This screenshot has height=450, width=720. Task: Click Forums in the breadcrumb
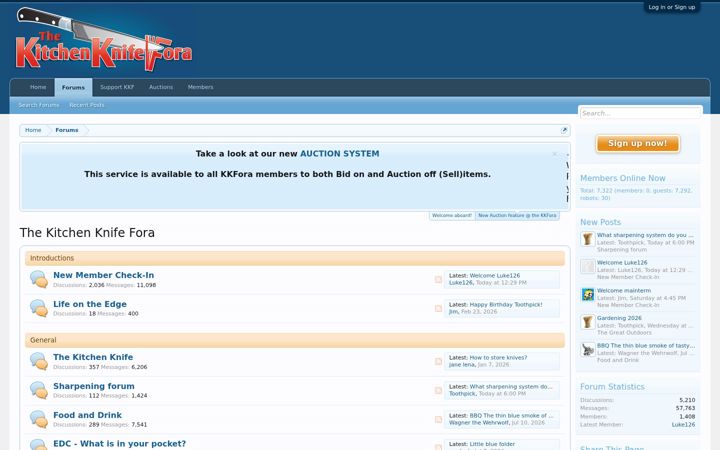coord(67,130)
